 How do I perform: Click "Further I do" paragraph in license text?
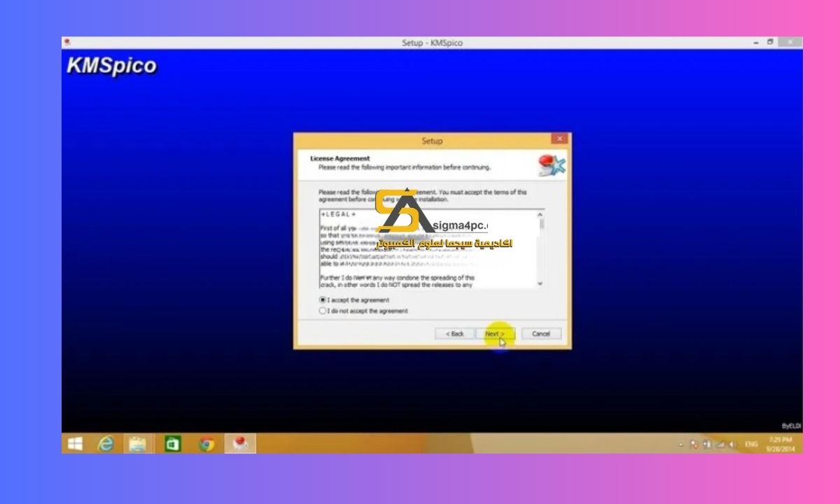(x=396, y=281)
